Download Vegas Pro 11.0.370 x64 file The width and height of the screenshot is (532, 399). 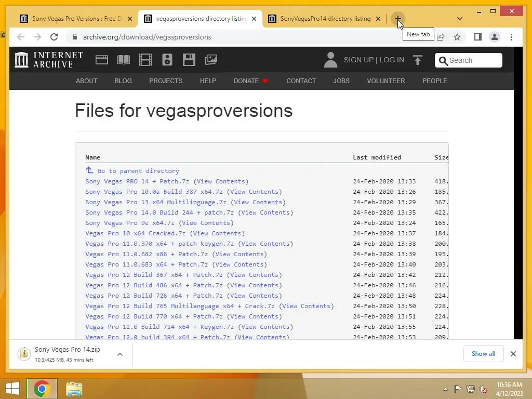[x=159, y=244]
